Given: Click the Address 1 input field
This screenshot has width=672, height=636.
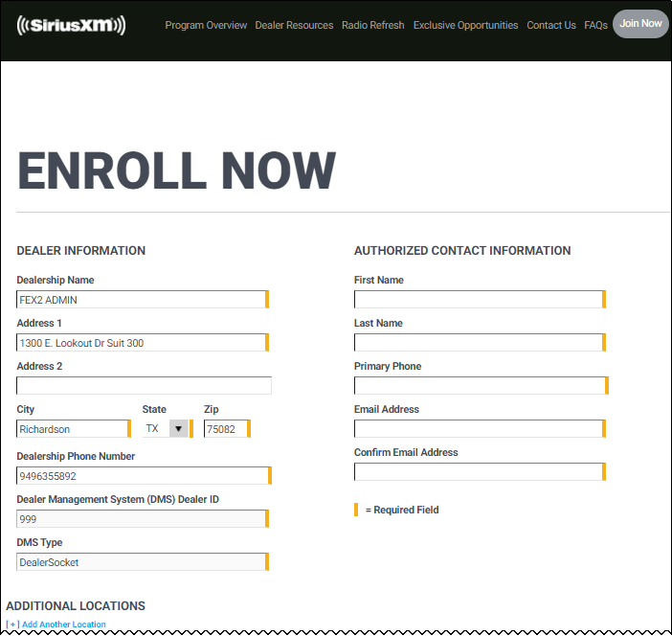Looking at the screenshot, I should tap(143, 343).
